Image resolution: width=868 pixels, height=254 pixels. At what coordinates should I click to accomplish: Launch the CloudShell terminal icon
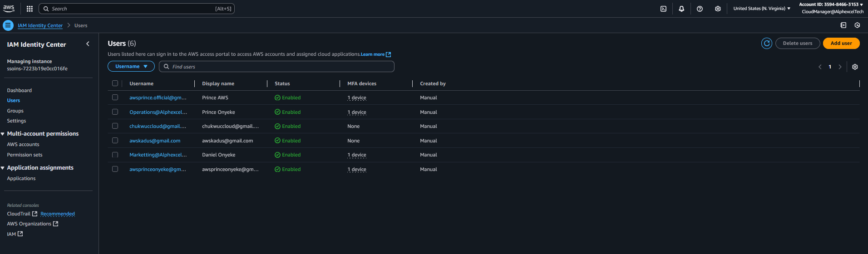click(x=663, y=9)
